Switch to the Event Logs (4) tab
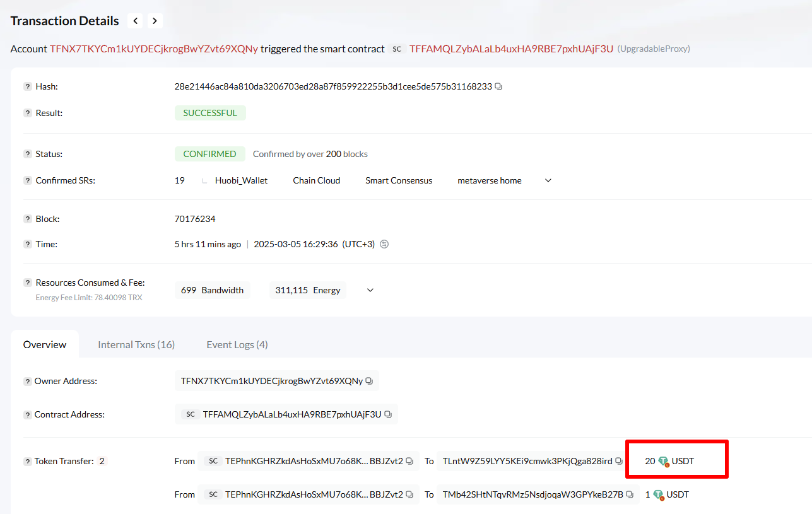This screenshot has width=812, height=514. 237,344
